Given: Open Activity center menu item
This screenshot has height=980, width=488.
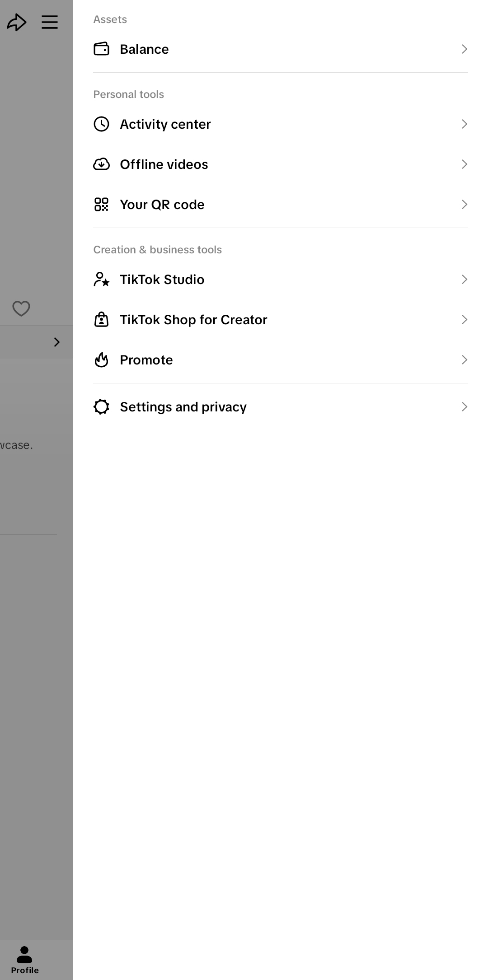Looking at the screenshot, I should (280, 124).
